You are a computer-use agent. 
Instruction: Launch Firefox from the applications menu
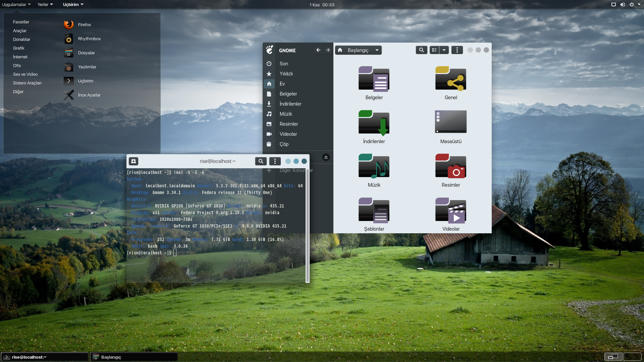[x=77, y=24]
